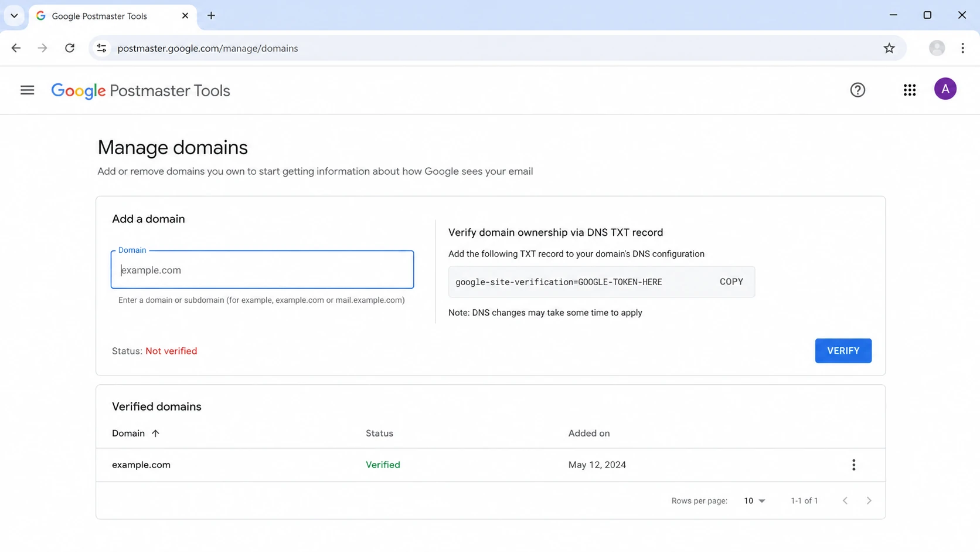Click the VERIFY button

[843, 351]
